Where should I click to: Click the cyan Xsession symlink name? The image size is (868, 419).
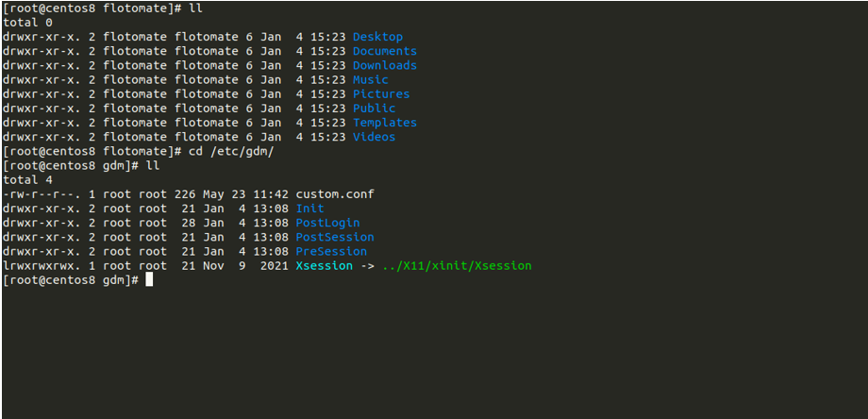[x=324, y=266]
